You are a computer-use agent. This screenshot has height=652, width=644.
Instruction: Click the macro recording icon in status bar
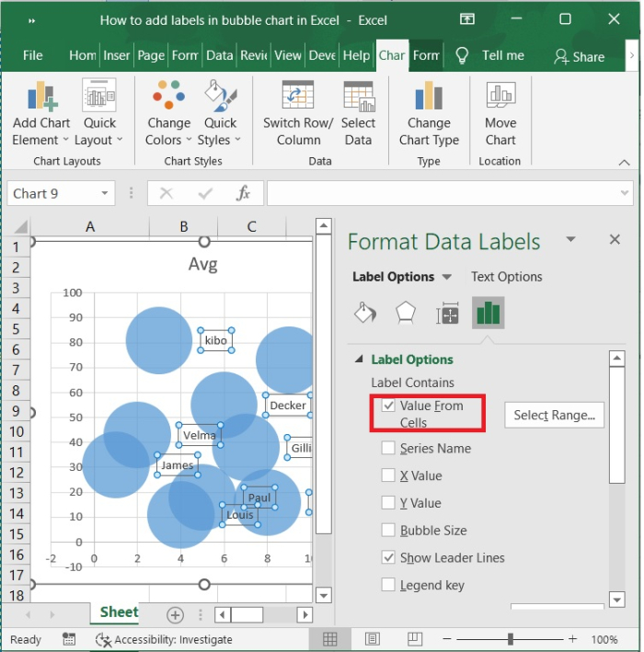[69, 639]
